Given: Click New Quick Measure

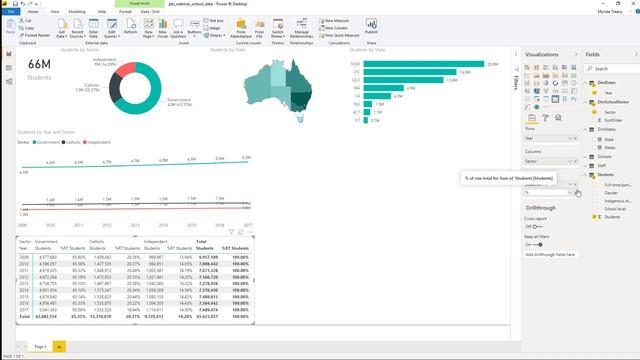Looking at the screenshot, I should [x=339, y=36].
